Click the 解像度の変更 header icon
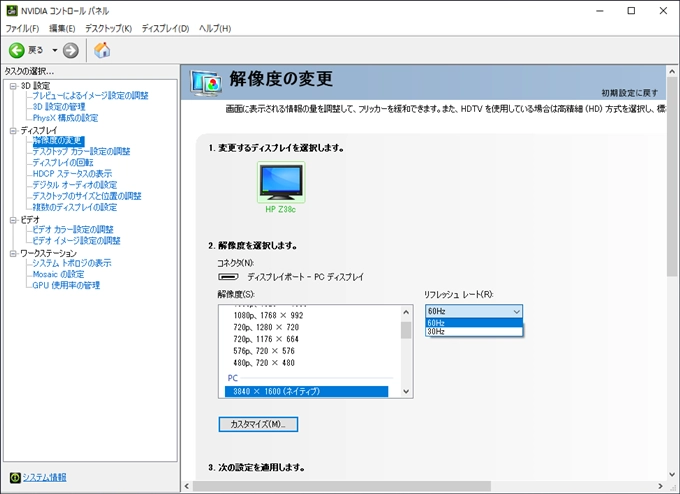The image size is (680, 494). pyautogui.click(x=206, y=82)
